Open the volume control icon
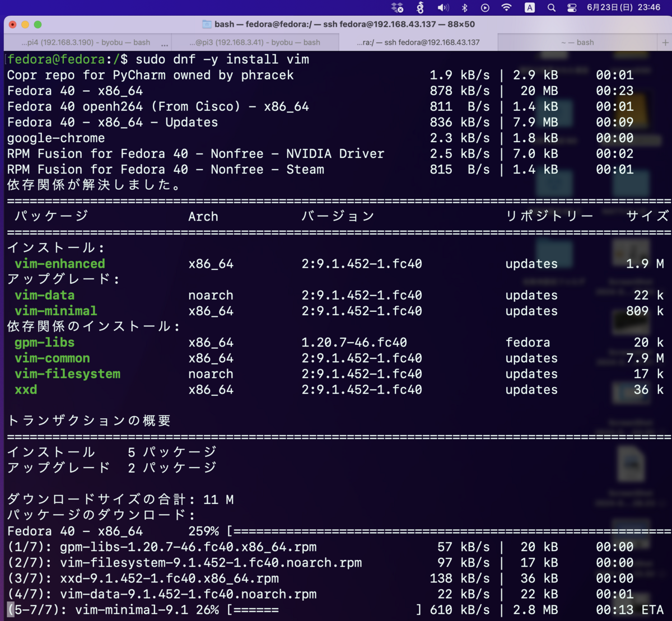 point(442,7)
